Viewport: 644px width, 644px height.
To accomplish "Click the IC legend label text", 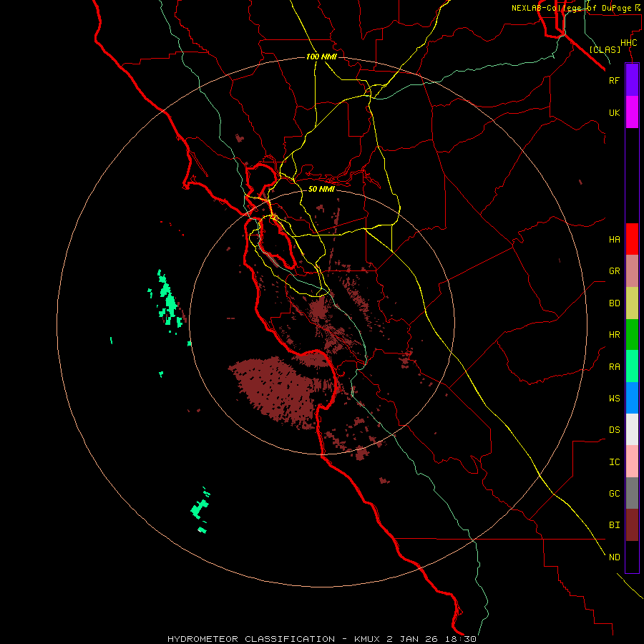I will [x=615, y=462].
